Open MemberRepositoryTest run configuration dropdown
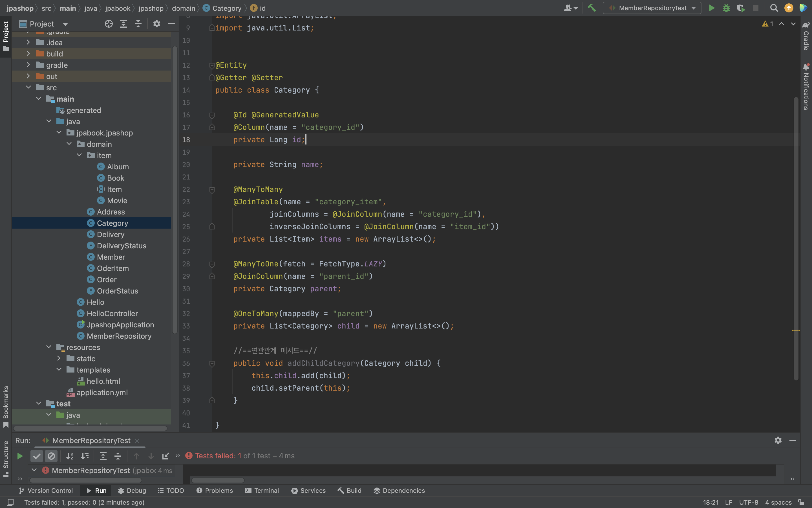 (652, 8)
